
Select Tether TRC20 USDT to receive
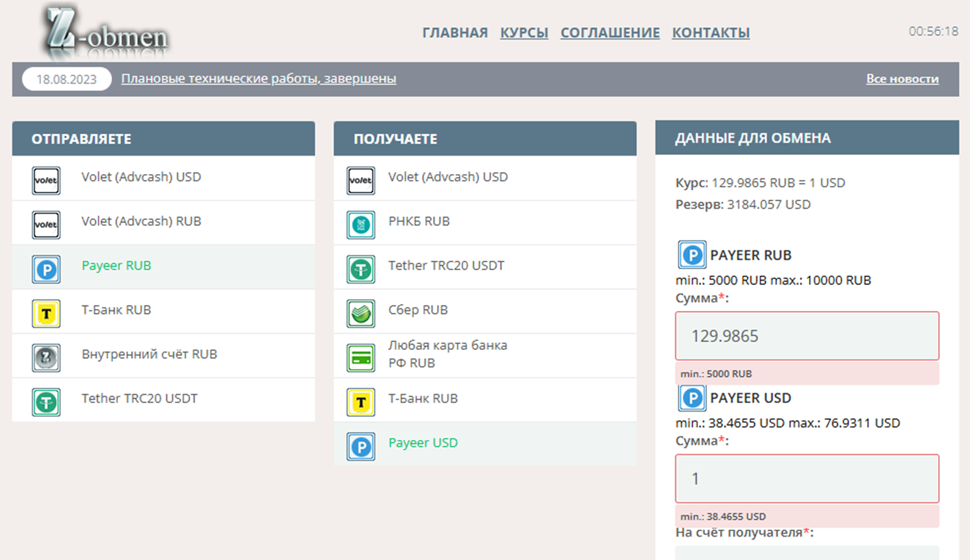tap(446, 265)
